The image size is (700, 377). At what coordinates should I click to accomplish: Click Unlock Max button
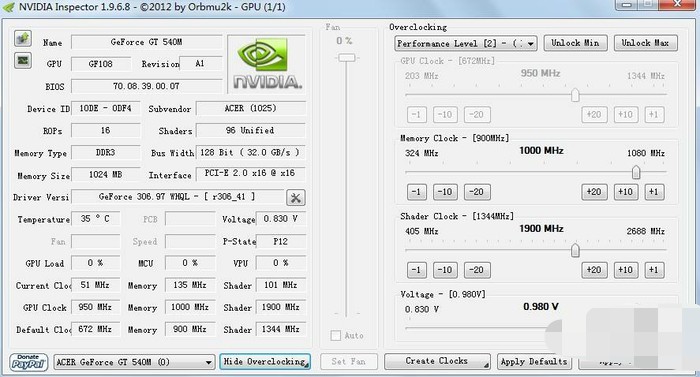646,43
